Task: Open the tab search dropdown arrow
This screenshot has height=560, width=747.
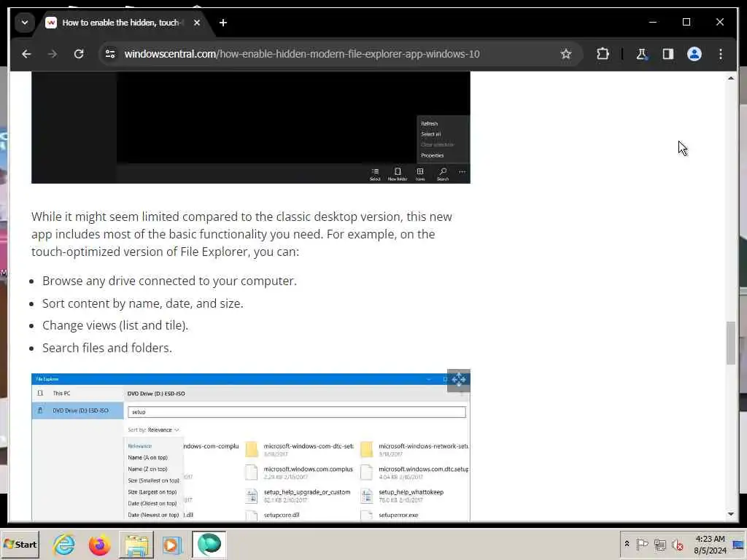Action: point(25,23)
